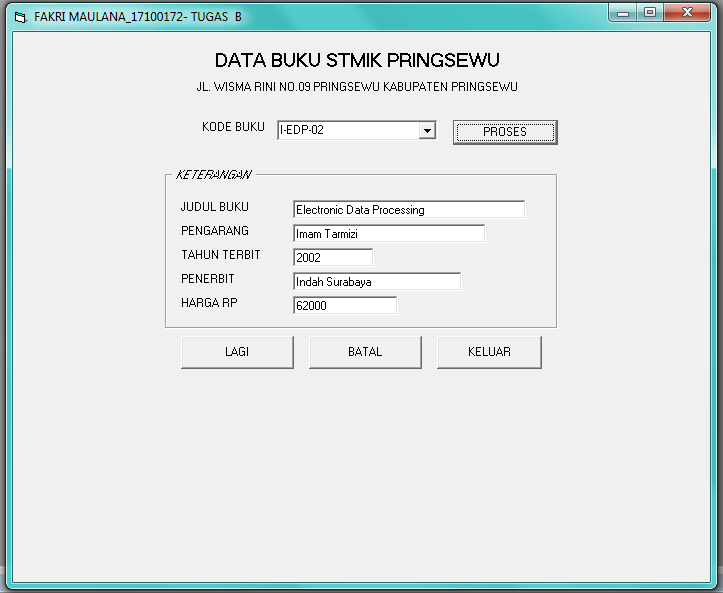
Task: Close the TUGAS B window
Action: click(687, 13)
